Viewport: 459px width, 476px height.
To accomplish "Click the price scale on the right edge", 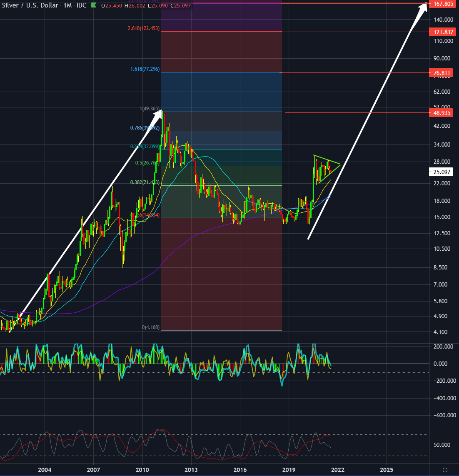I will click(x=442, y=250).
